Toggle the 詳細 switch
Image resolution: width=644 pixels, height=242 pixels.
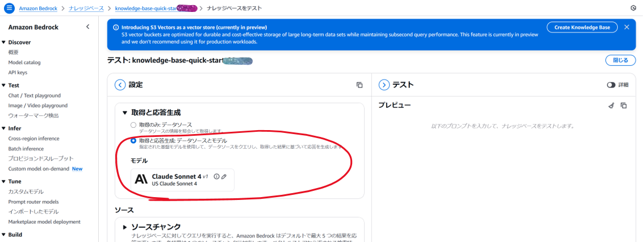[611, 85]
